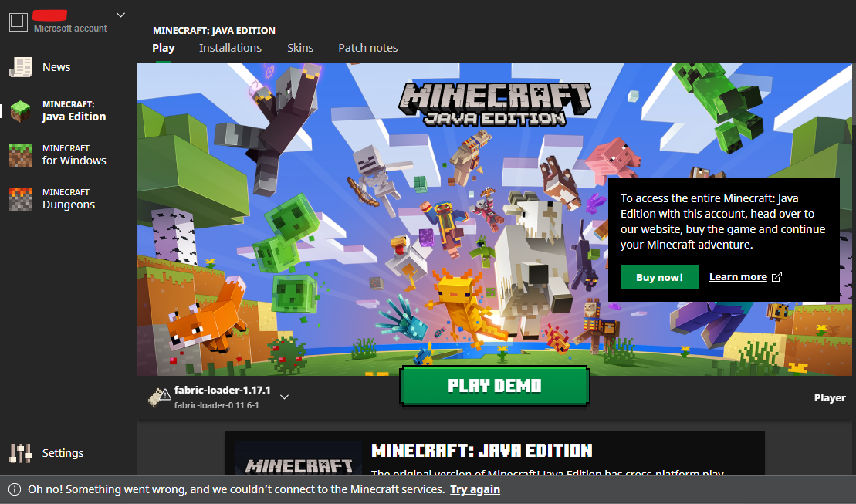The height and width of the screenshot is (504, 856).
Task: Click the Minecraft thumbnail in the lower card
Action: tap(299, 458)
